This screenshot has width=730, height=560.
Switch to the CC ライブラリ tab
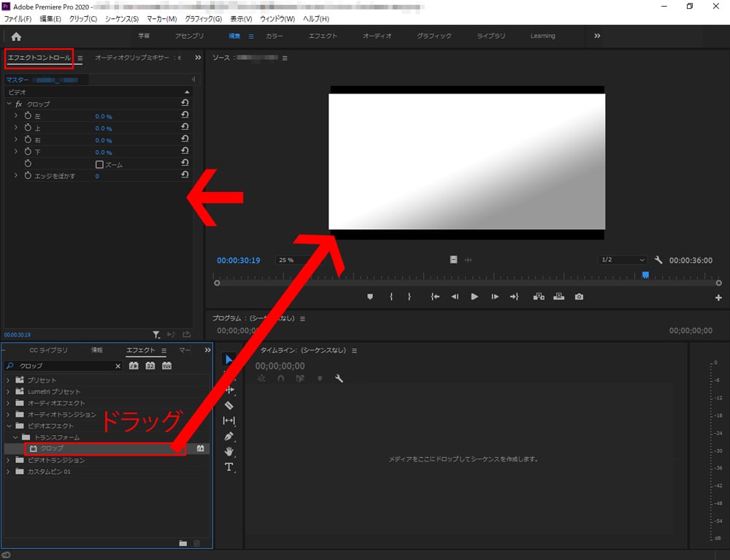coord(48,350)
